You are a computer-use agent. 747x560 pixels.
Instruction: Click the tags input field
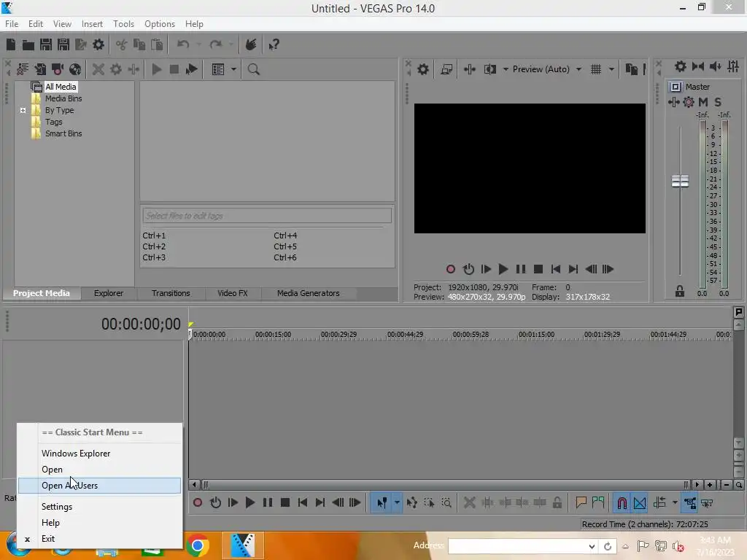pos(267,216)
